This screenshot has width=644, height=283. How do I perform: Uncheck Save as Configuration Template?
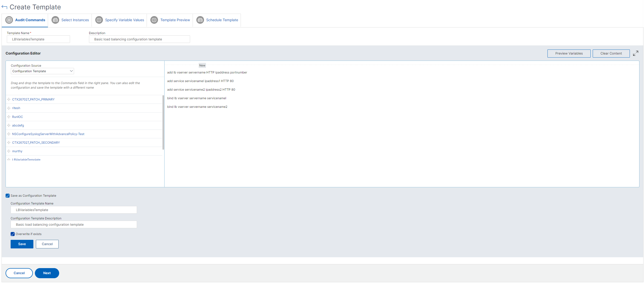point(8,196)
